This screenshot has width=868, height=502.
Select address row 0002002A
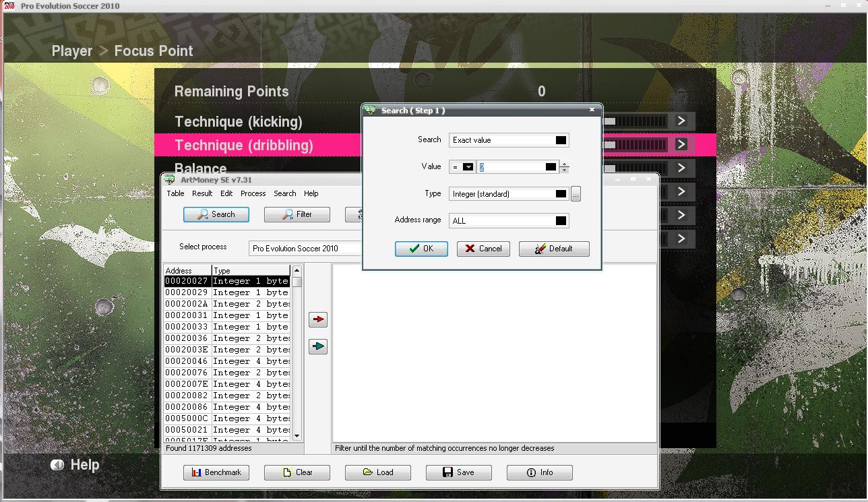(x=227, y=304)
